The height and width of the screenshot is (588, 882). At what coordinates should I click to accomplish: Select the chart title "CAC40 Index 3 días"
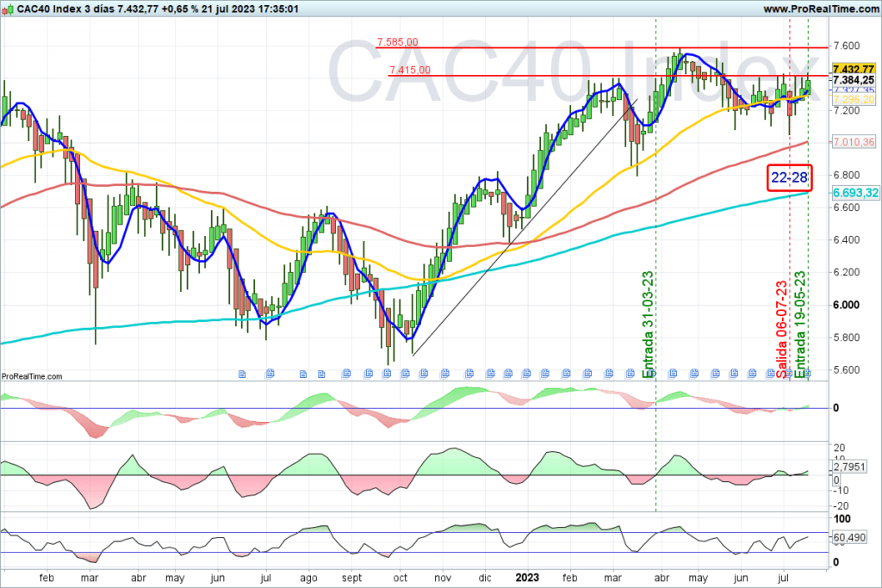point(65,9)
